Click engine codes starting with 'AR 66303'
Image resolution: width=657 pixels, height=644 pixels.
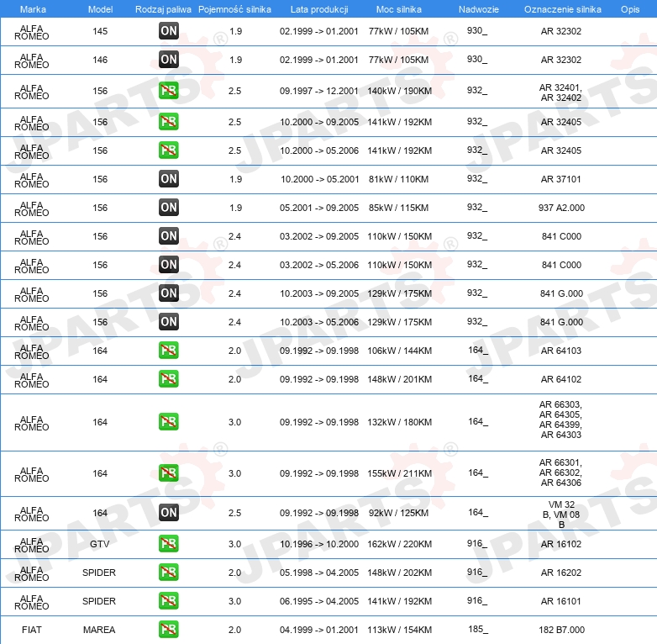pos(560,420)
